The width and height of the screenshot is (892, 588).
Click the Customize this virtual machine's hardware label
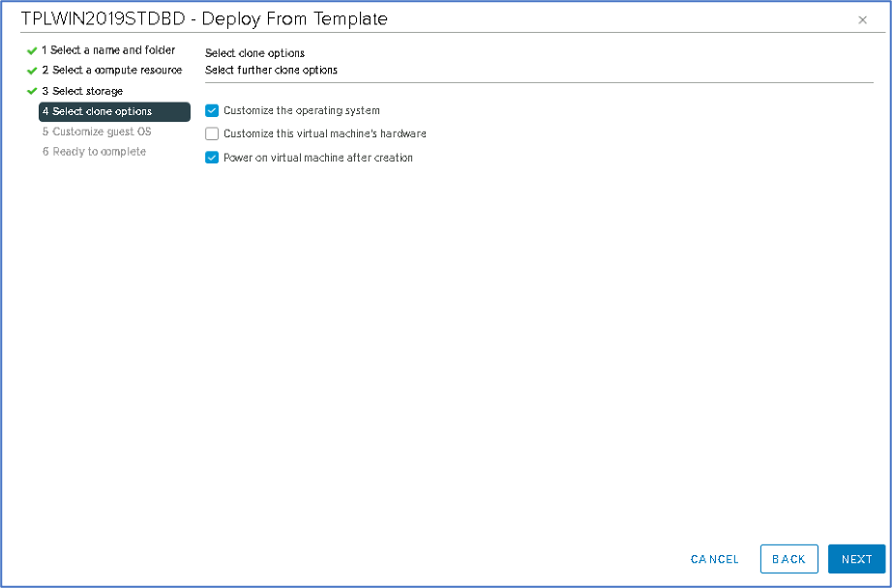coord(324,134)
